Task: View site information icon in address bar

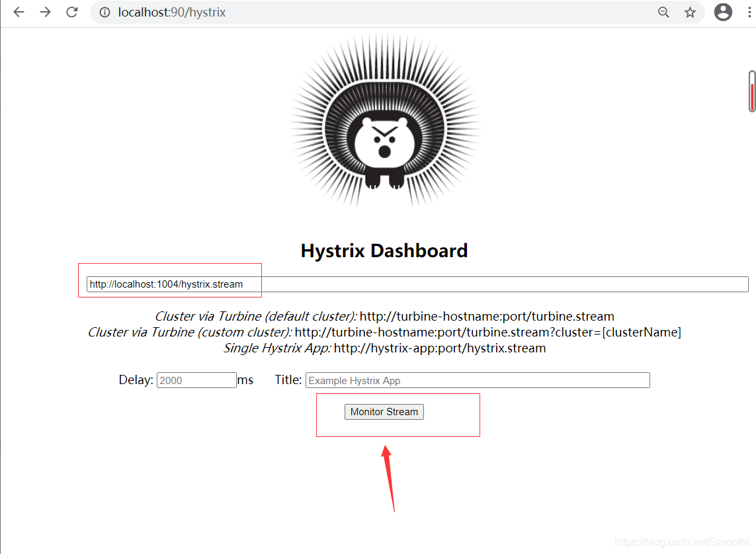Action: 105,12
